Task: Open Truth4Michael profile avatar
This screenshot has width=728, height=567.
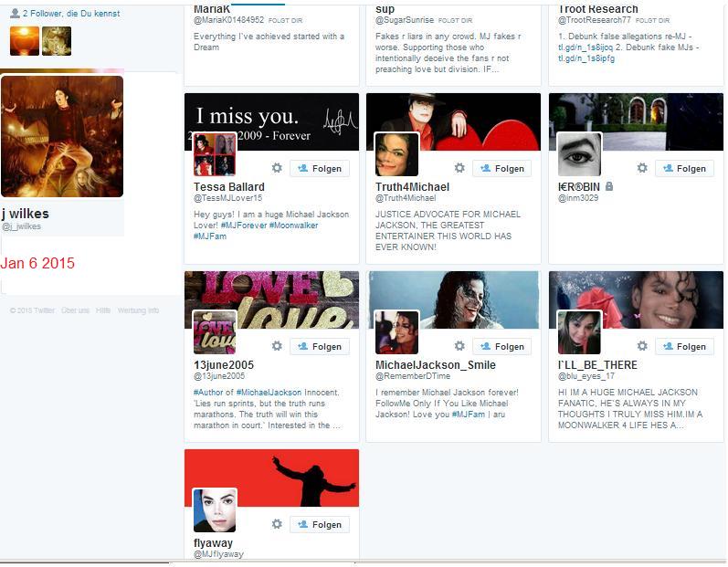Action: pyautogui.click(x=396, y=154)
